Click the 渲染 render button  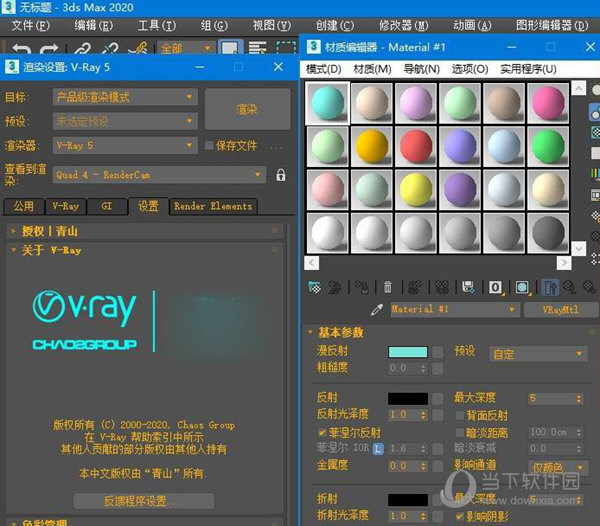247,109
